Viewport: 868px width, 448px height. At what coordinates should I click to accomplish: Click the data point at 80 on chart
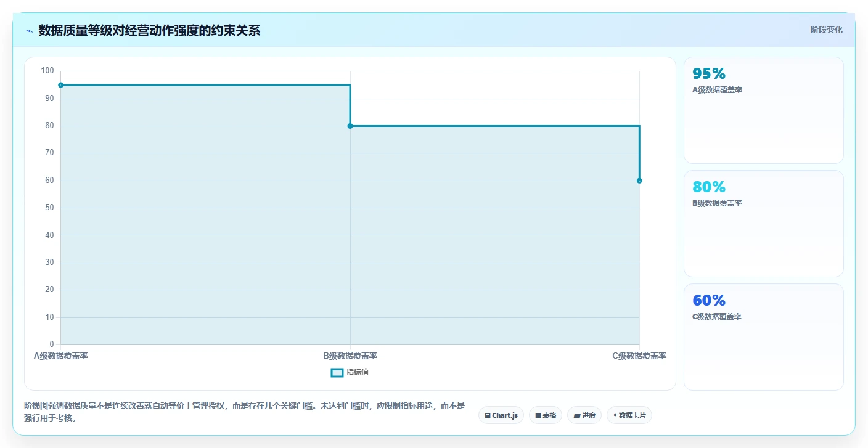tap(350, 126)
